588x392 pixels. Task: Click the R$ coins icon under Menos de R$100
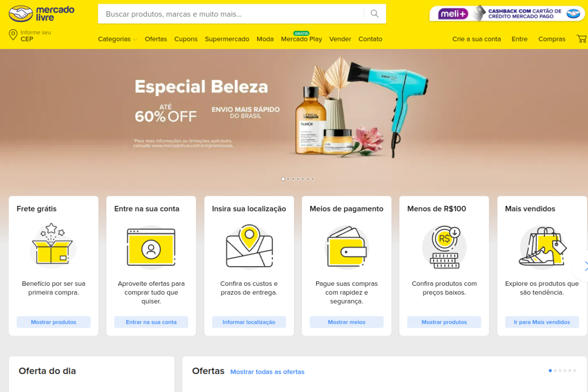pos(444,247)
